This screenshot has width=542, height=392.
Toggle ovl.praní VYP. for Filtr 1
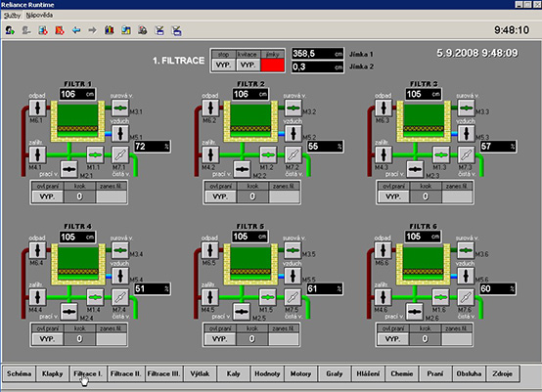pyautogui.click(x=47, y=196)
